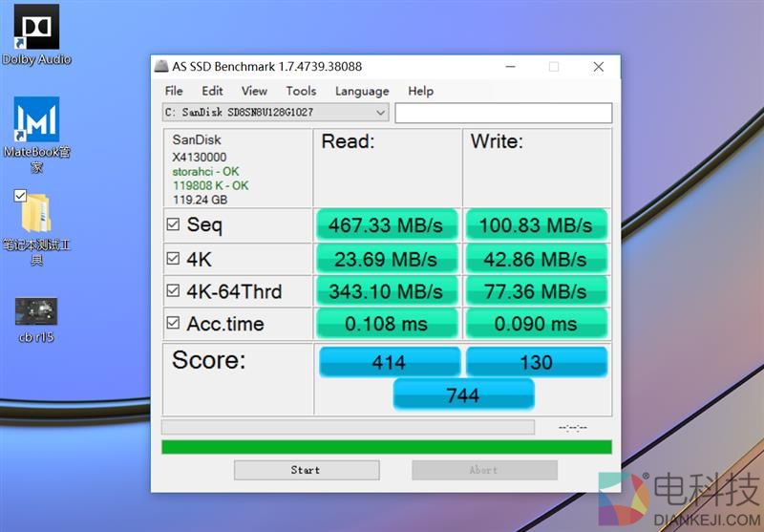Toggle the Acc.time test checkbox
Image resolution: width=764 pixels, height=532 pixels.
click(x=173, y=324)
